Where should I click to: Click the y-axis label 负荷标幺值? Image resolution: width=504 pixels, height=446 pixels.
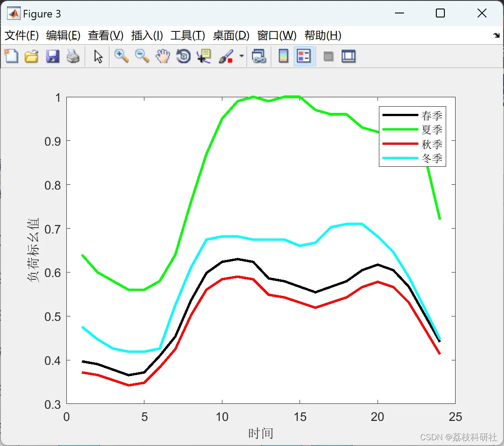tap(33, 250)
